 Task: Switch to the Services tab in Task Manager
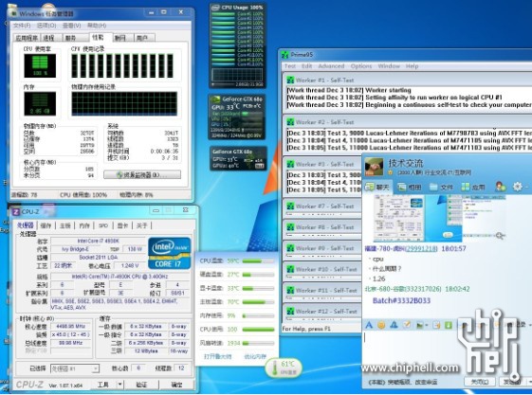75,38
